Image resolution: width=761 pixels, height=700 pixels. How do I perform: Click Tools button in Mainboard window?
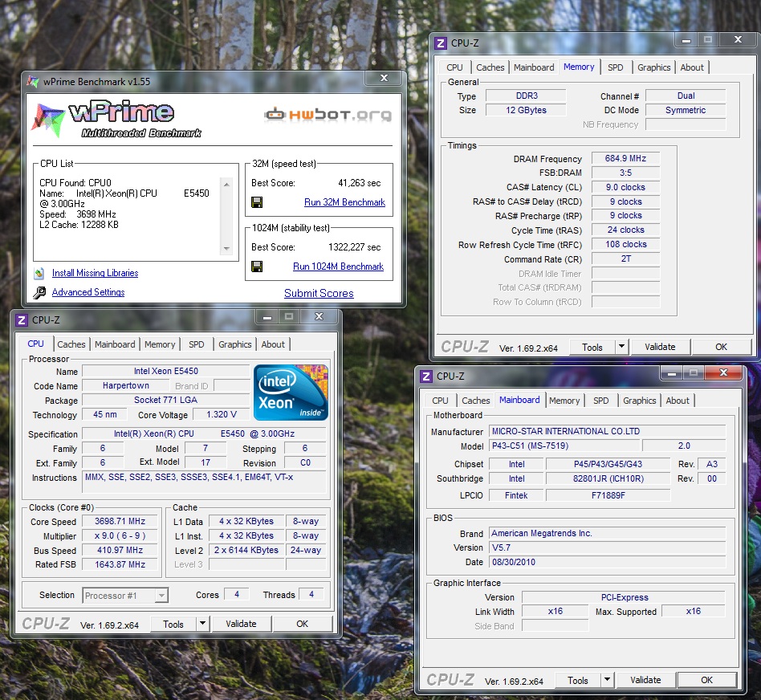577,680
